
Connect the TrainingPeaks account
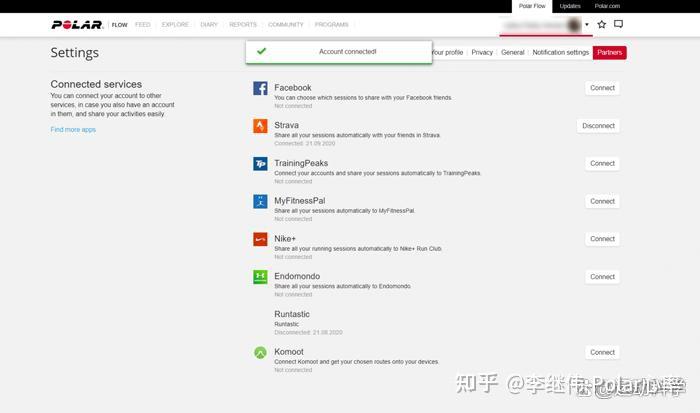click(x=602, y=163)
